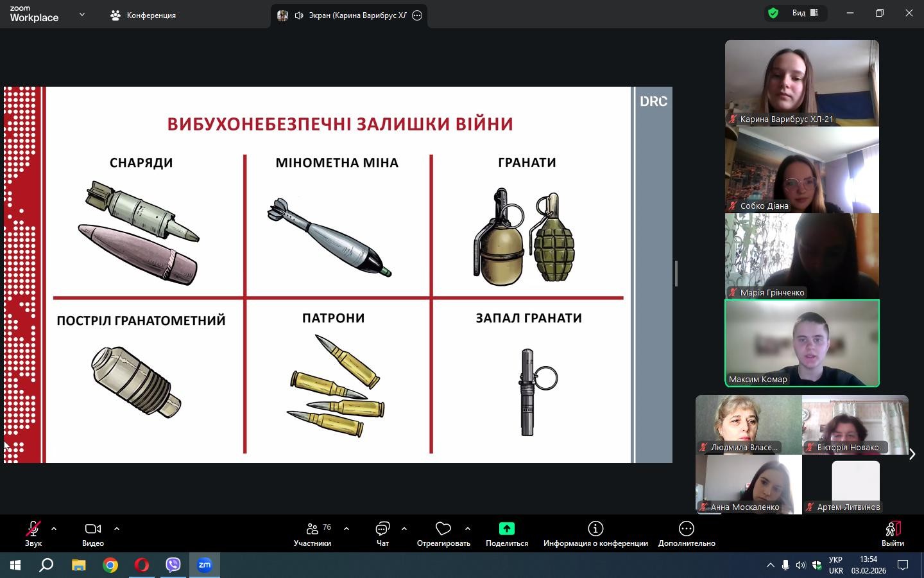Select the Экран screen share tab
The width and height of the screenshot is (924, 578).
pyautogui.click(x=350, y=15)
